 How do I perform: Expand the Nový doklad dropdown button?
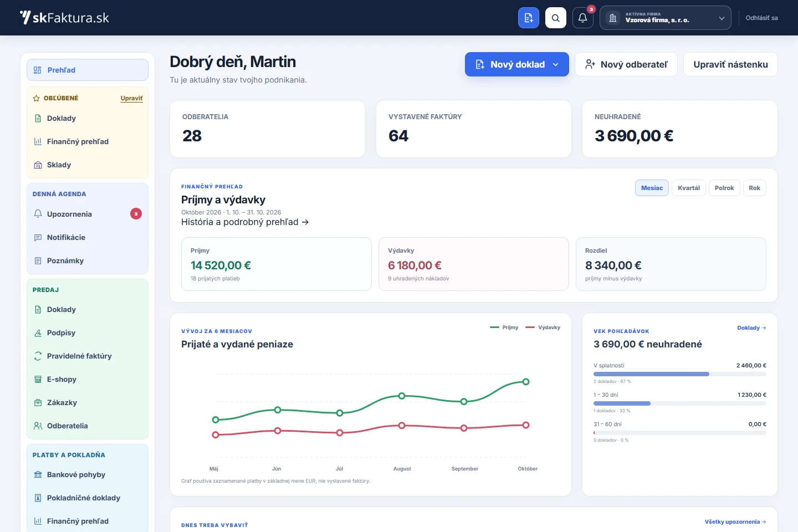coord(517,64)
